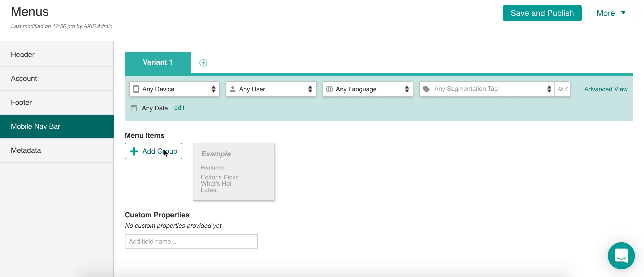Click the device icon in Any Device
Screen dimensions: 644x277
(x=136, y=89)
